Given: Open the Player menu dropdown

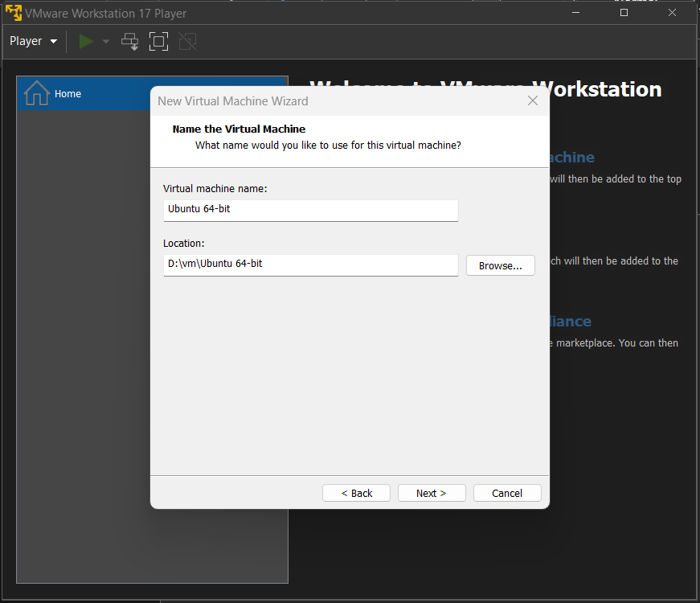Looking at the screenshot, I should (34, 41).
